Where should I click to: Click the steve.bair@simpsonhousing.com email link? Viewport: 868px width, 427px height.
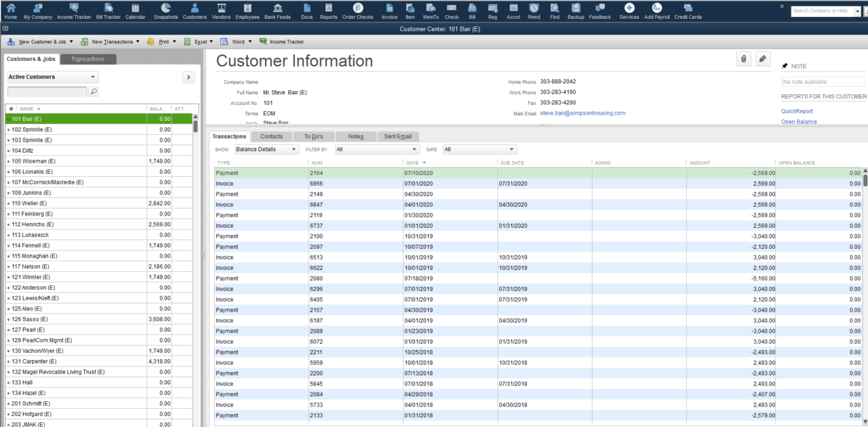(x=583, y=113)
